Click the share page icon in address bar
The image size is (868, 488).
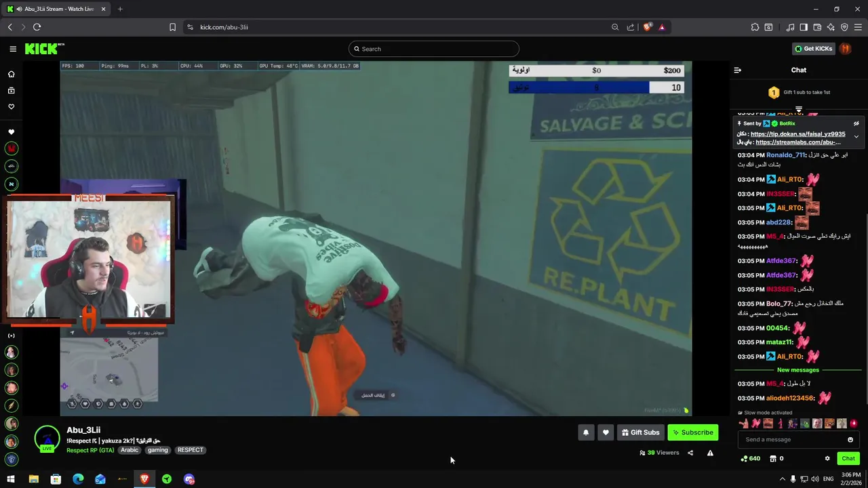pyautogui.click(x=631, y=27)
